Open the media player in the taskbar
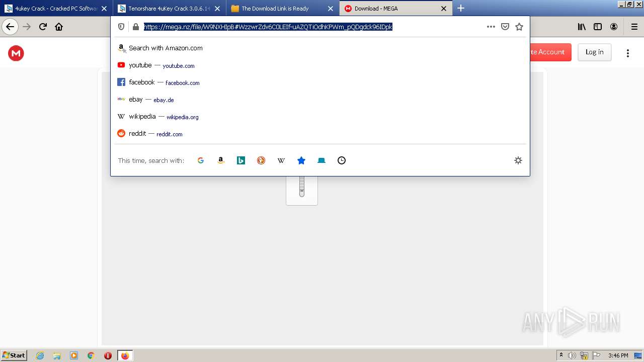The image size is (644, 362). [x=74, y=355]
